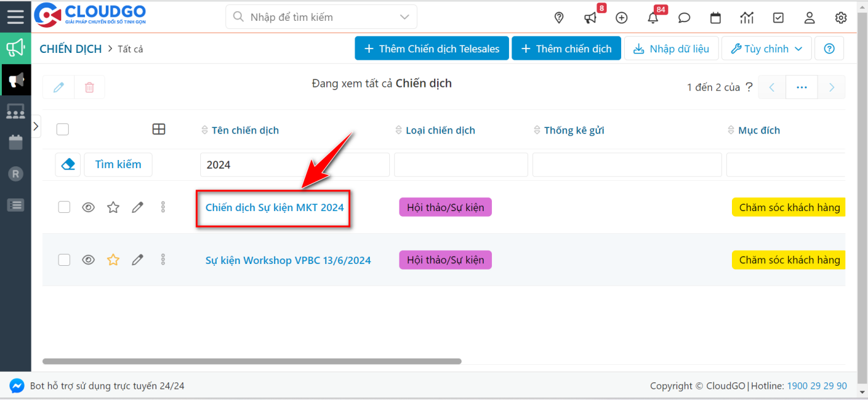Select the contacts icon in the left sidebar
The height and width of the screenshot is (400, 868).
[15, 111]
